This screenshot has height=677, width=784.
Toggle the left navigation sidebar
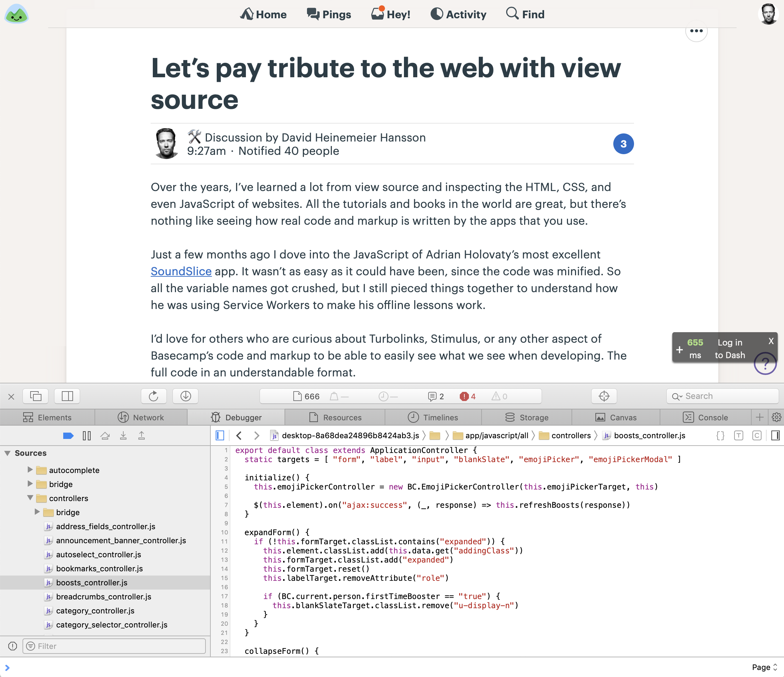(x=220, y=436)
